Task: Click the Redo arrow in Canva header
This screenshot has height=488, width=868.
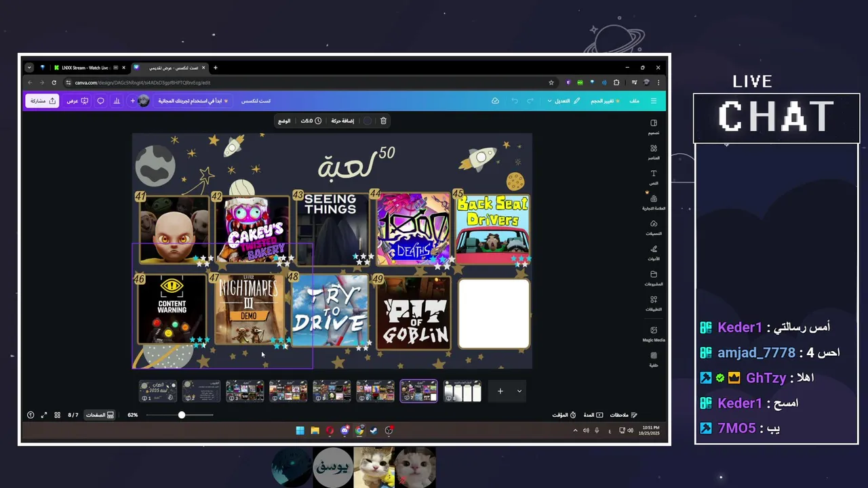Action: pyautogui.click(x=530, y=101)
